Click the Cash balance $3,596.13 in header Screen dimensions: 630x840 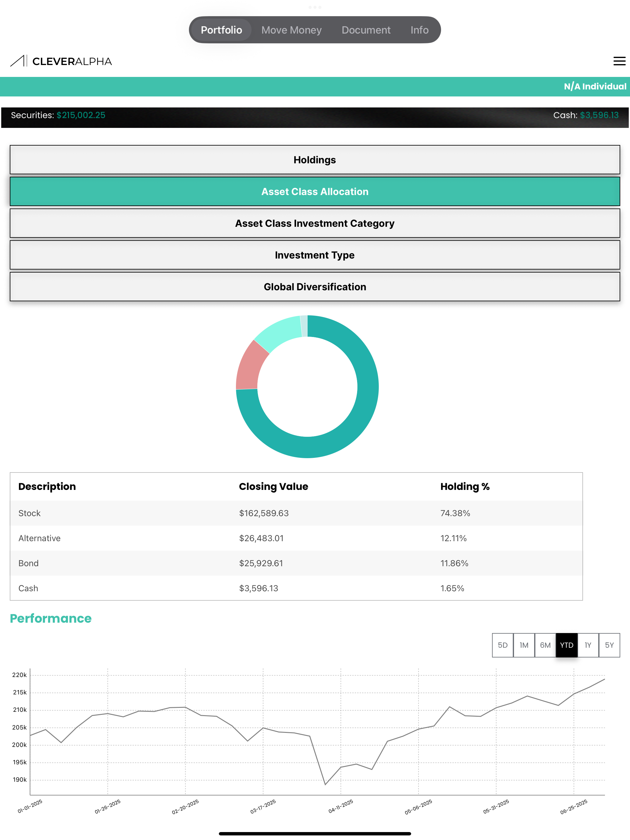pyautogui.click(x=599, y=115)
